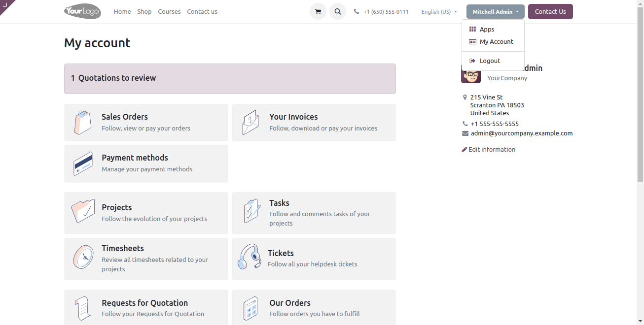The width and height of the screenshot is (644, 325).
Task: Open the Tickets card title
Action: tap(281, 253)
